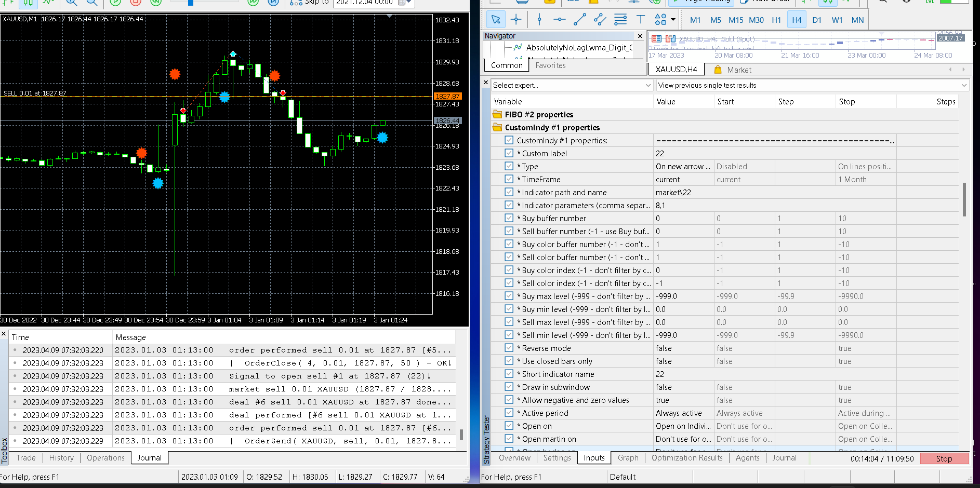Open the Select expert dropdown

[572, 85]
